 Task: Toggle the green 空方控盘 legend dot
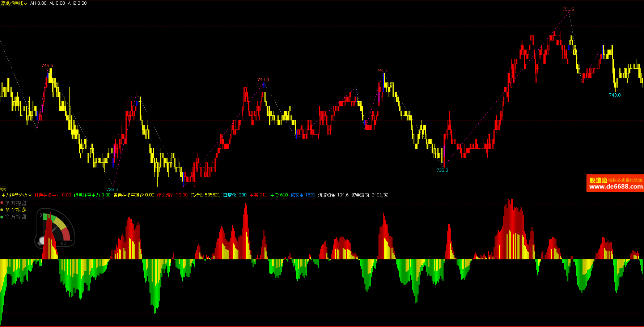coord(2,217)
